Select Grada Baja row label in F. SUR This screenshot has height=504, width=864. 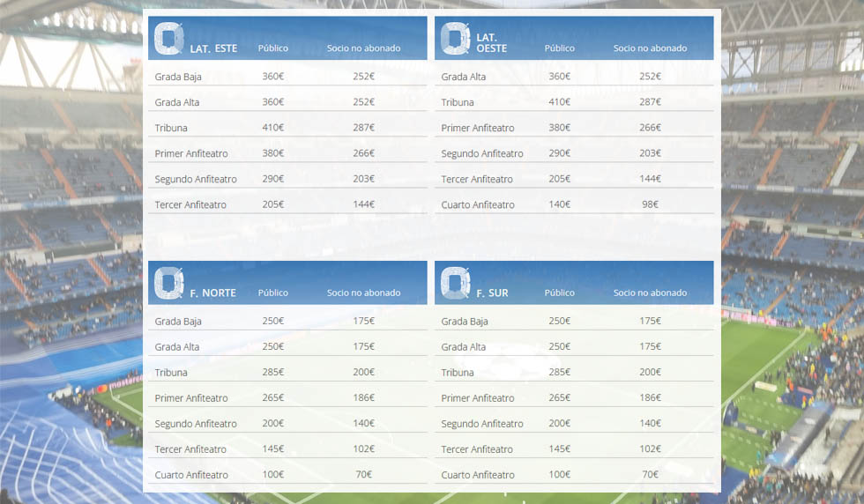tap(465, 321)
